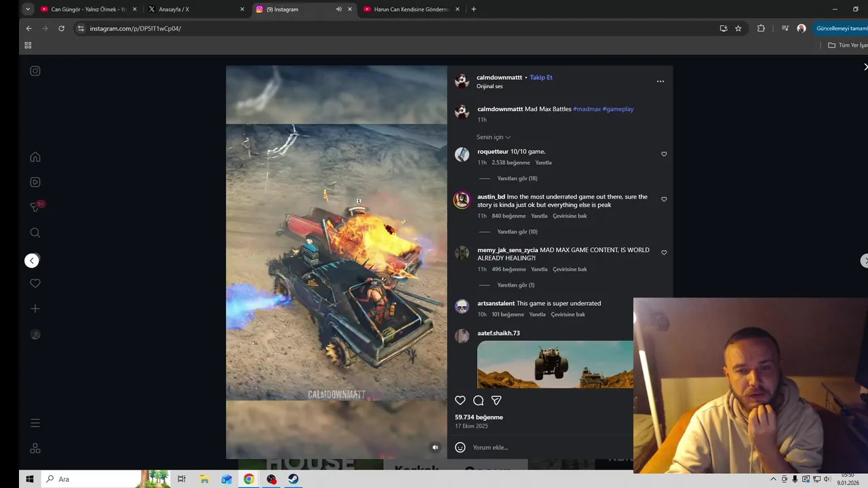Close the Anasayfa / X tab

tap(242, 9)
